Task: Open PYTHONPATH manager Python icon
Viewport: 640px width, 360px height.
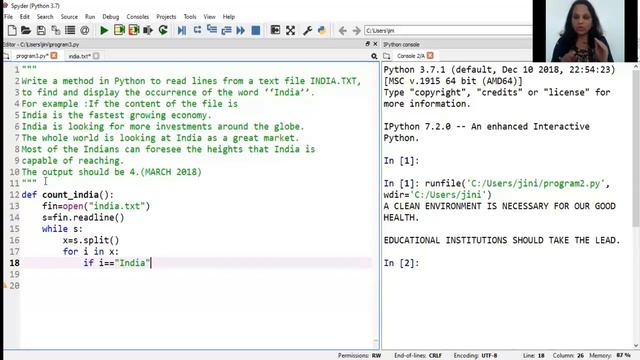Action: pos(322,30)
